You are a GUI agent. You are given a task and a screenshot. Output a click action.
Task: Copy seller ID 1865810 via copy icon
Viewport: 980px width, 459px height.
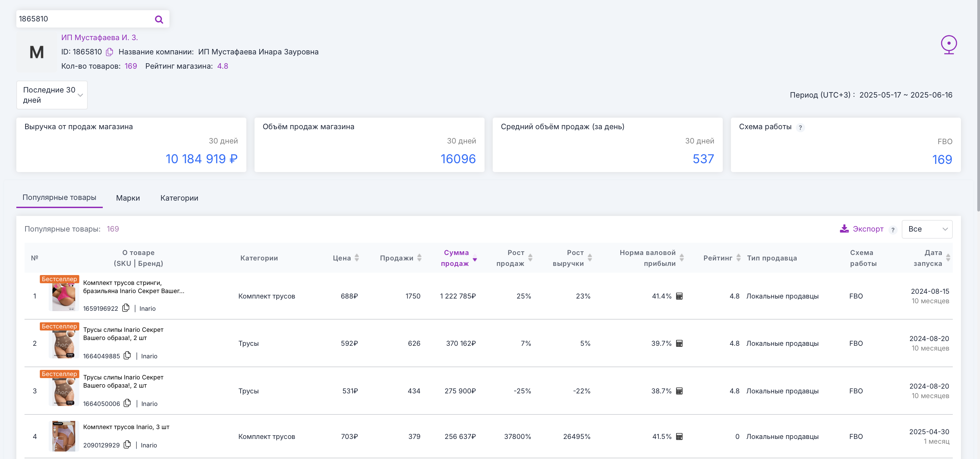(110, 52)
